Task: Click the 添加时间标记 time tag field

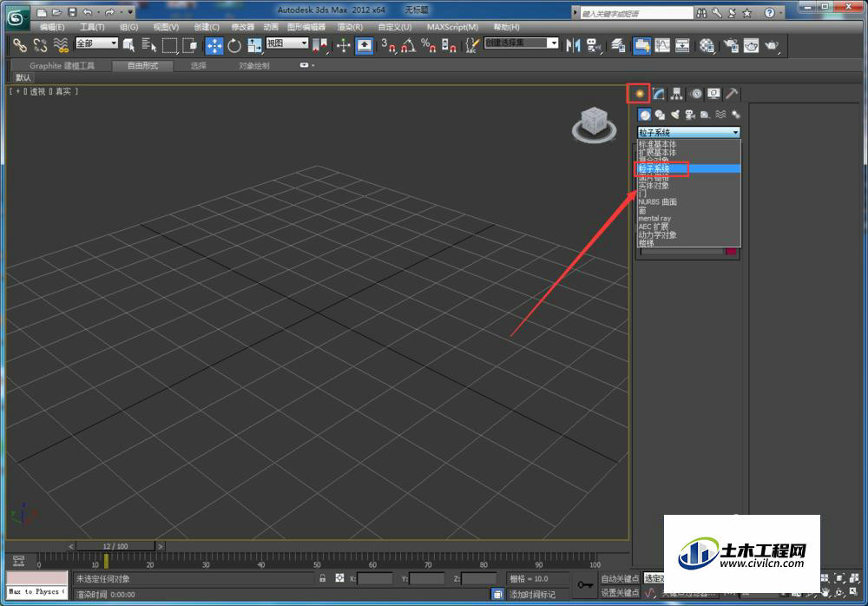Action: (x=536, y=595)
